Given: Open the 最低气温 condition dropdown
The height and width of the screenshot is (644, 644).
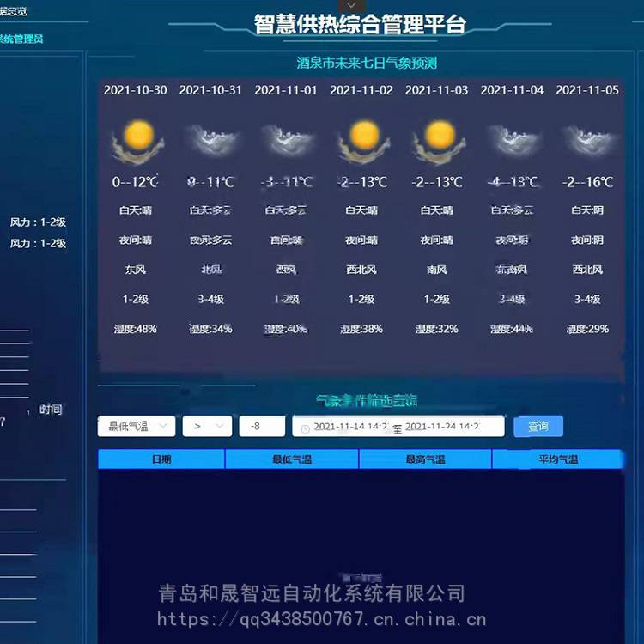Looking at the screenshot, I should click(x=137, y=426).
